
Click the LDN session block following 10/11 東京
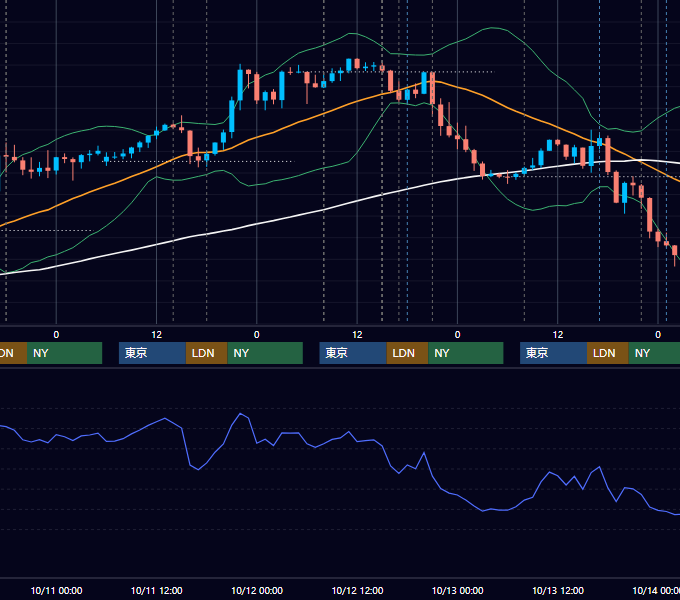pyautogui.click(x=206, y=353)
